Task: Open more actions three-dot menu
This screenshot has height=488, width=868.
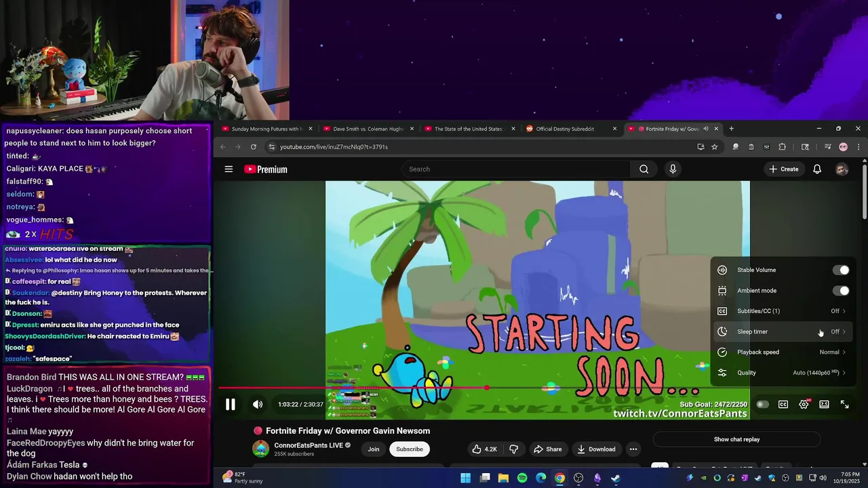Action: coord(633,449)
